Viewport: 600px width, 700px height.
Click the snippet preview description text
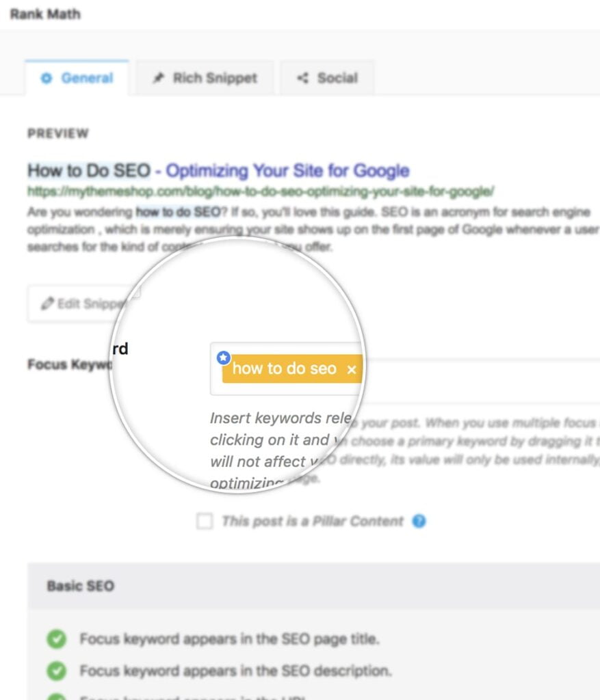coord(308,229)
